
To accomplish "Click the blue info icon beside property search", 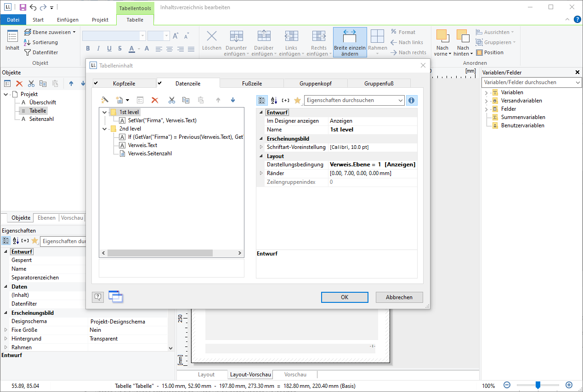I will click(412, 100).
